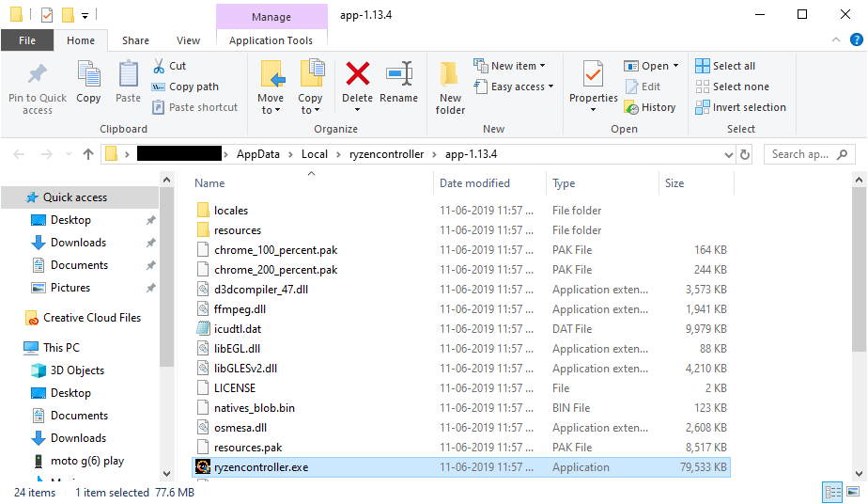Switch to the Home tab

tap(81, 40)
